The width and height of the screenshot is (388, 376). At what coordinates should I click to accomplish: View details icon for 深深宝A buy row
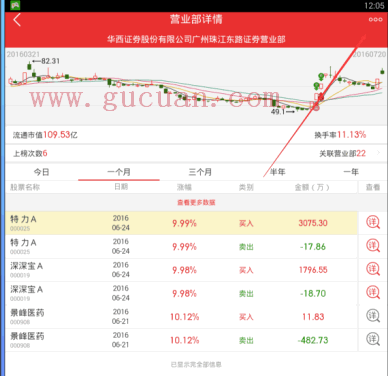[373, 269]
